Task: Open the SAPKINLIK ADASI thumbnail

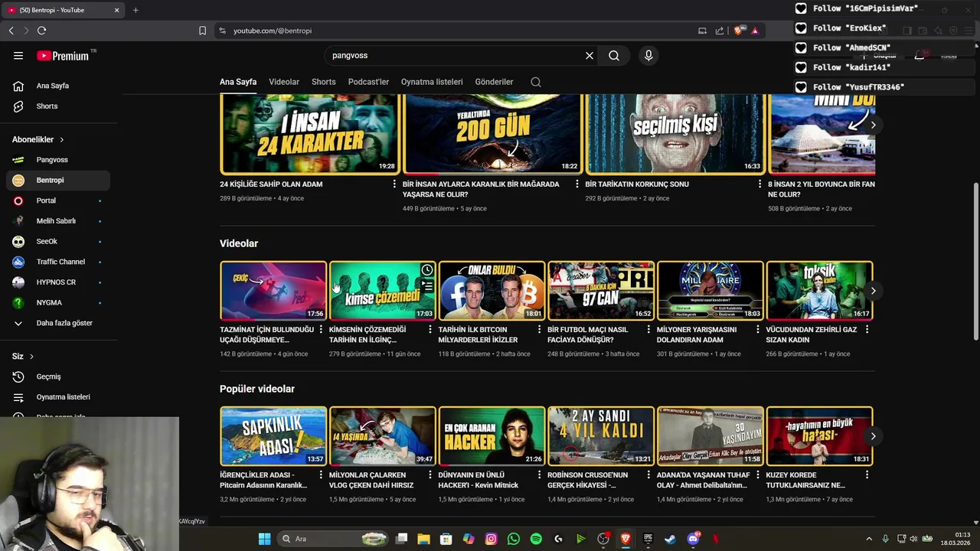Action: [273, 436]
